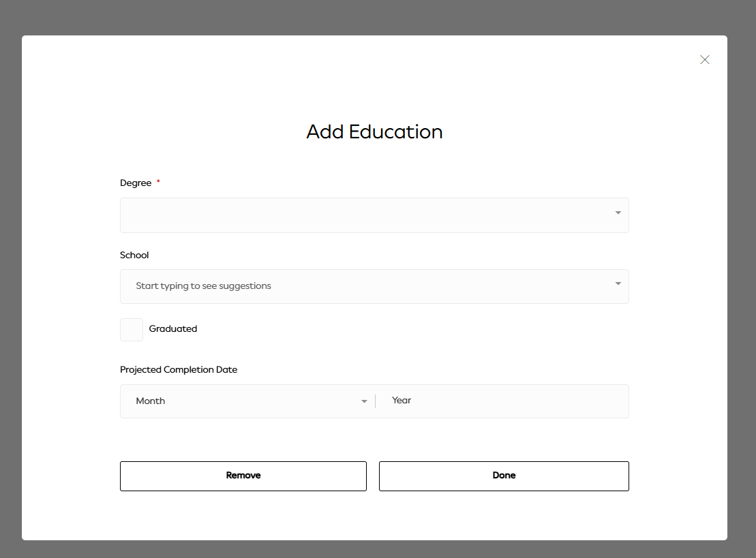Check the Graduated checkbox
Viewport: 756px width, 558px height.
coord(131,330)
